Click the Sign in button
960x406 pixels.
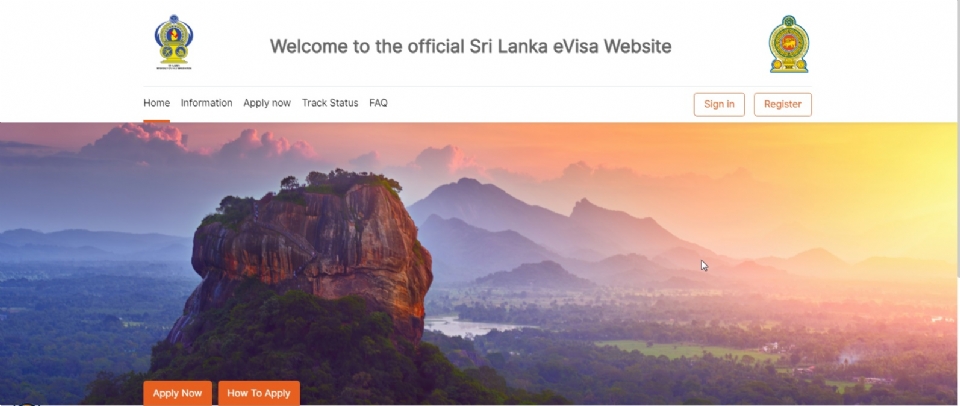[719, 104]
